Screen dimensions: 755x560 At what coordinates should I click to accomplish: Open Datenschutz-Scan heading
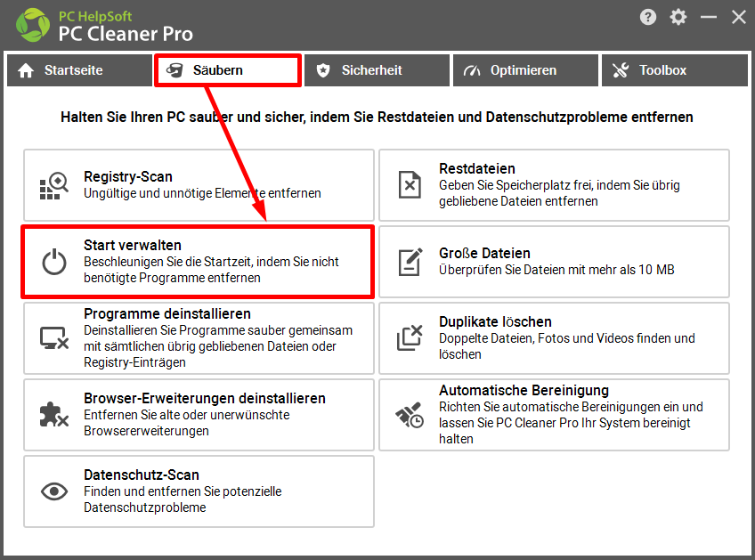(141, 475)
